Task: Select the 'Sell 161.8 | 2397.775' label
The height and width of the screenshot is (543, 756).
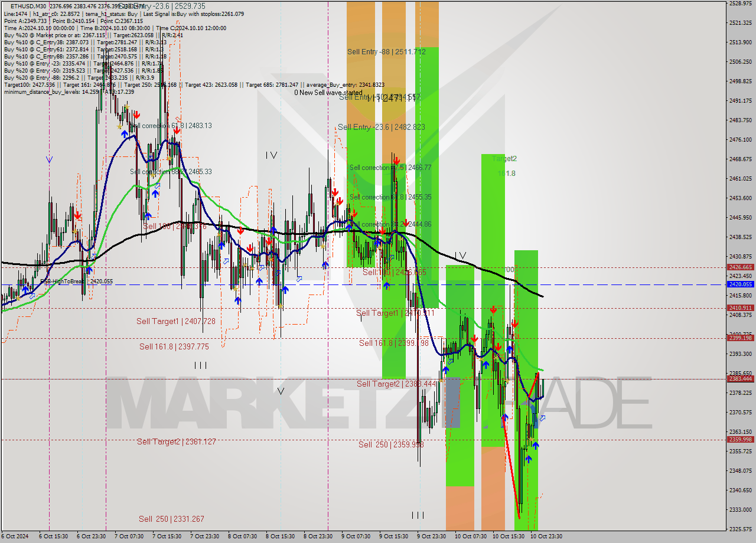Action: click(x=174, y=346)
